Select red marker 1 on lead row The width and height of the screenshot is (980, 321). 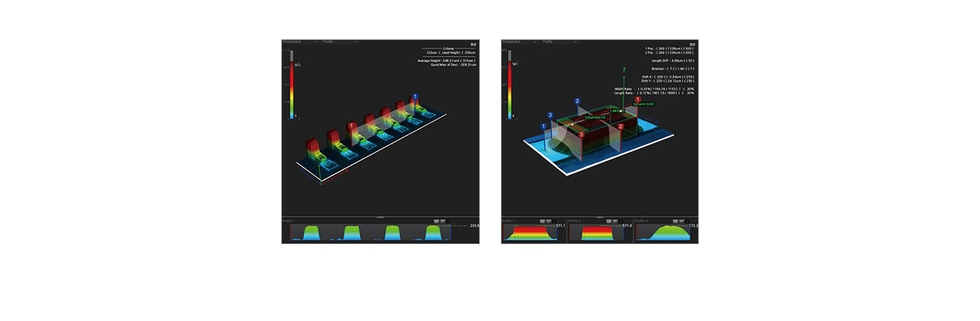351,126
